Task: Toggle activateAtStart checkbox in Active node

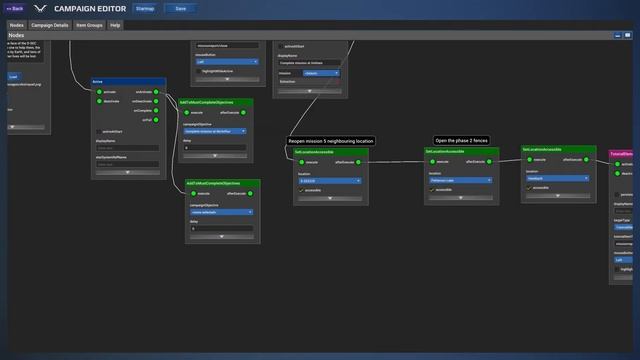Action: tap(98, 131)
